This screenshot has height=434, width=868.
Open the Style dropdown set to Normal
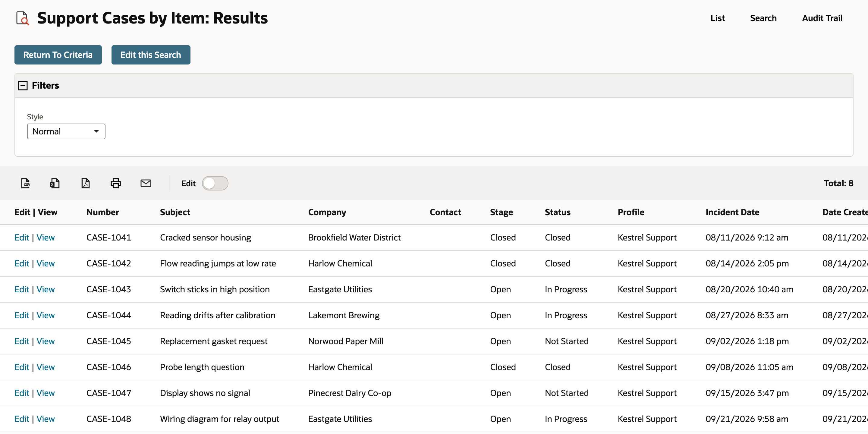(x=66, y=131)
